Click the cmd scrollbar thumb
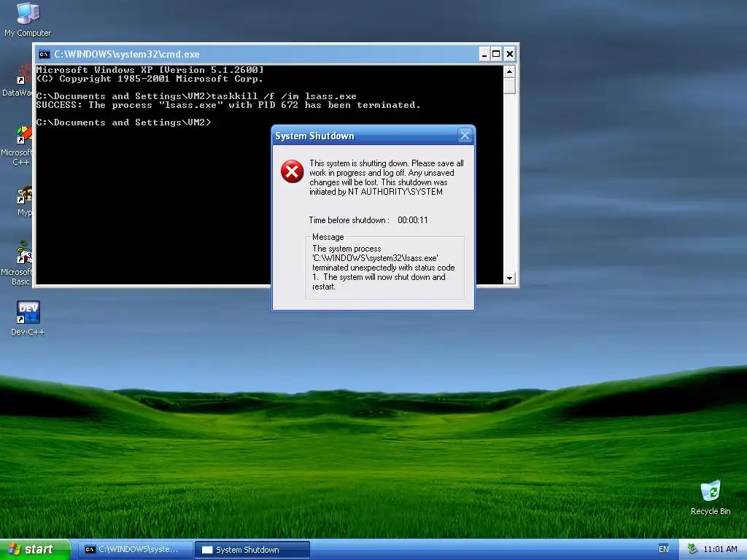This screenshot has height=560, width=747. coord(509,86)
